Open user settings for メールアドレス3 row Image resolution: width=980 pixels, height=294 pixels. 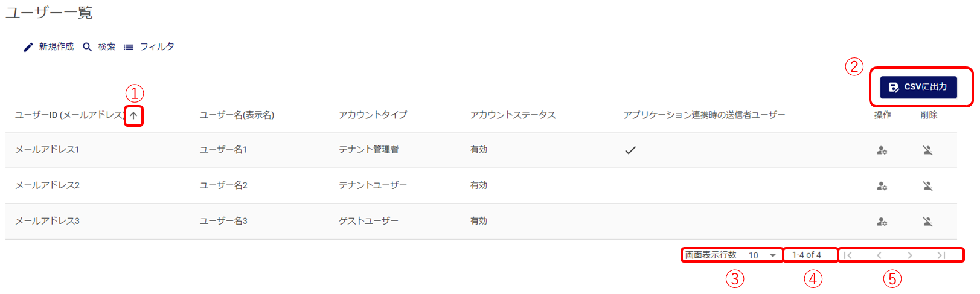(882, 222)
